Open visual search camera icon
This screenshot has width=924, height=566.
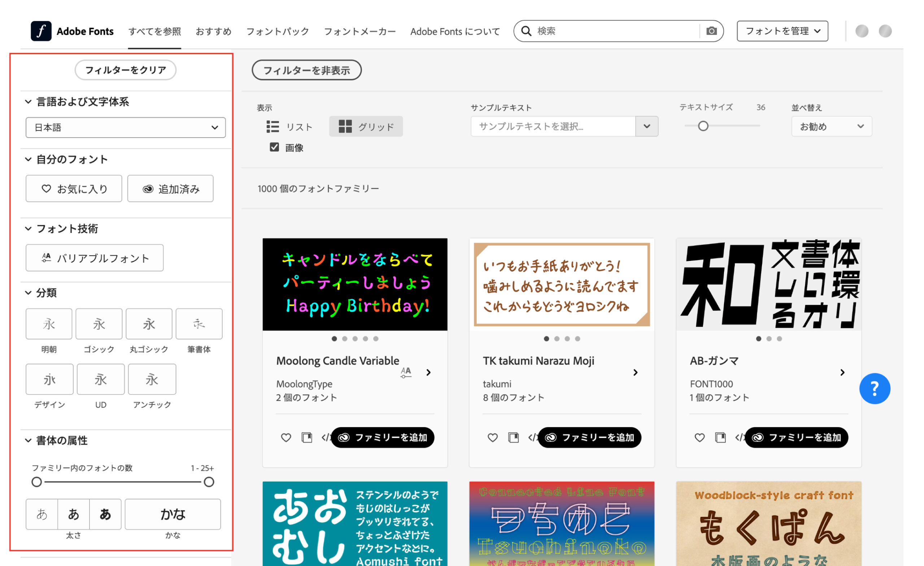(711, 31)
